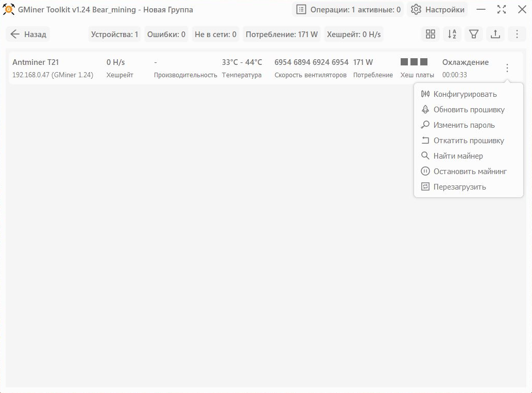Choose Конфигурировать from the context menu
The width and height of the screenshot is (532, 393).
point(469,94)
